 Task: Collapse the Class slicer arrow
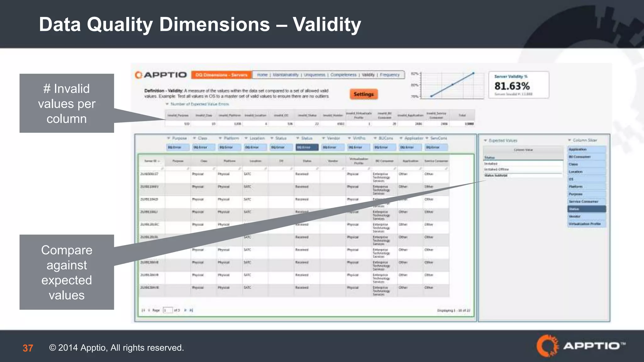194,138
